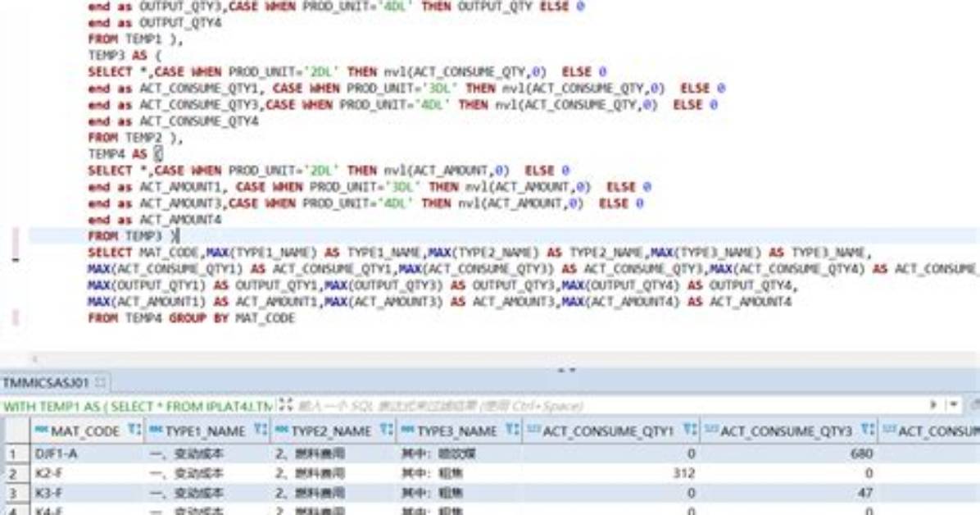
Task: Open the filter history dropdown arrow
Action: (954, 405)
